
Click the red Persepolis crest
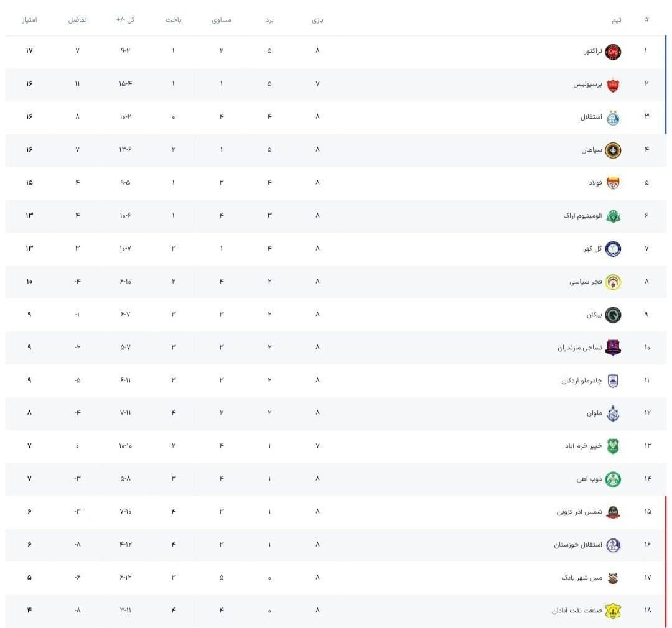613,85
